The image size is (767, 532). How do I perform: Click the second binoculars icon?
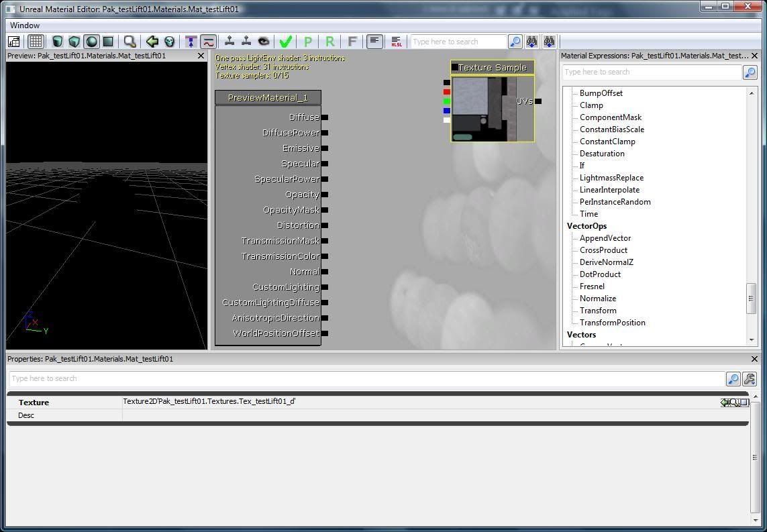(550, 42)
